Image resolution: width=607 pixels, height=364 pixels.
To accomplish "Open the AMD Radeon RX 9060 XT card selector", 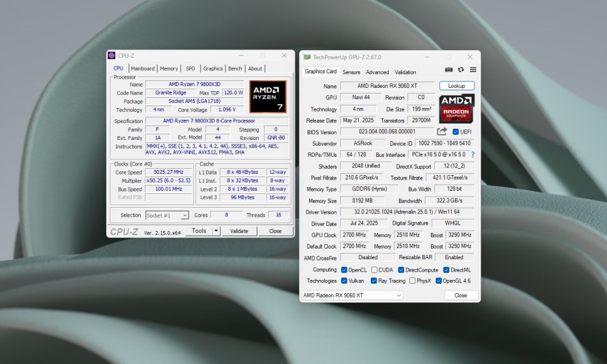I will tap(353, 295).
